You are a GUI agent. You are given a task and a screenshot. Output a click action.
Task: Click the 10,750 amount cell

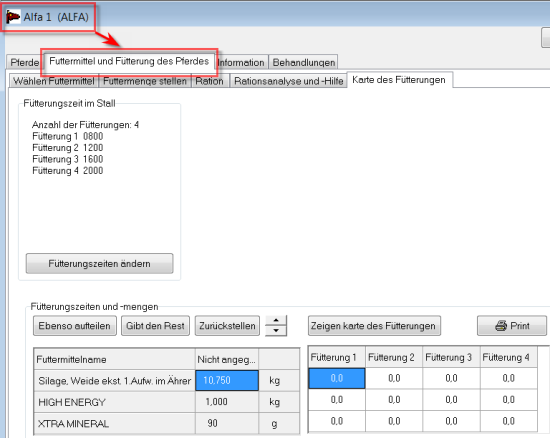click(227, 380)
